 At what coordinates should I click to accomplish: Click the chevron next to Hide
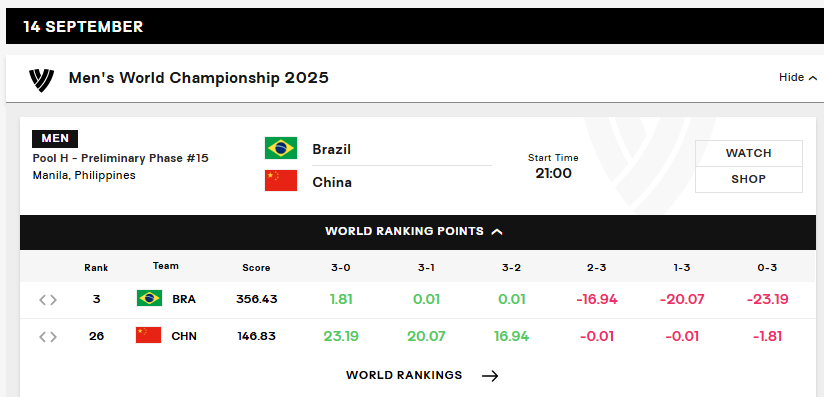pos(812,78)
